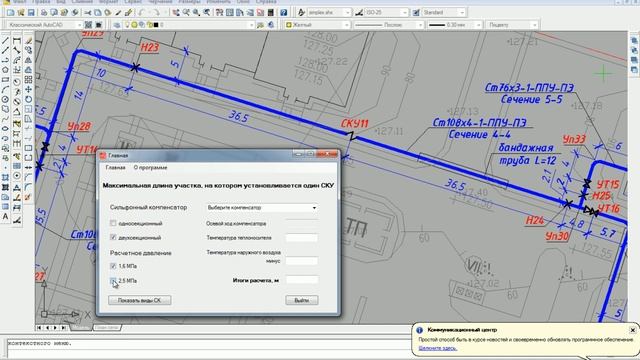Follow the Щелкните здесь link in the notification
This screenshot has width=640, height=360.
(438, 349)
